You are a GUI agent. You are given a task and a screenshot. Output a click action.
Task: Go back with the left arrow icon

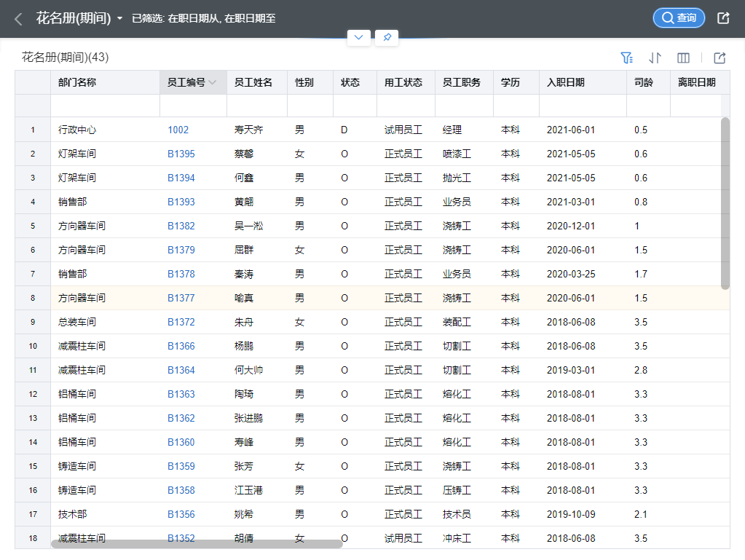[18, 19]
